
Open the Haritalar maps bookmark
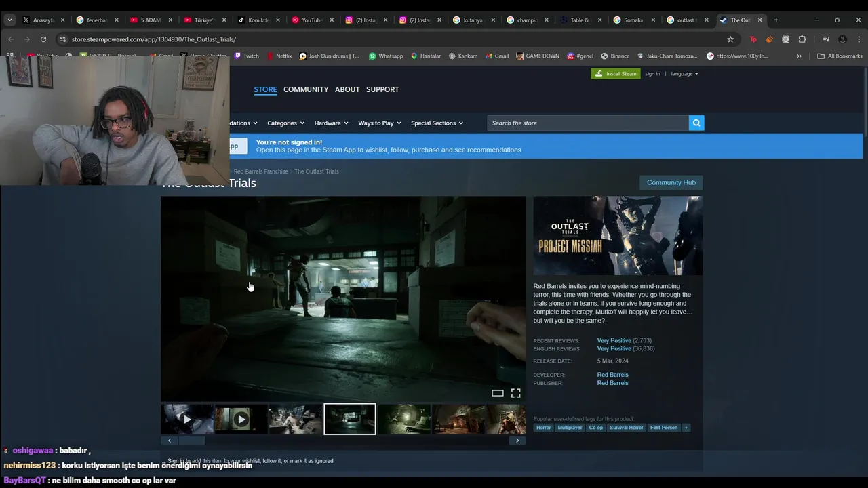coord(425,56)
